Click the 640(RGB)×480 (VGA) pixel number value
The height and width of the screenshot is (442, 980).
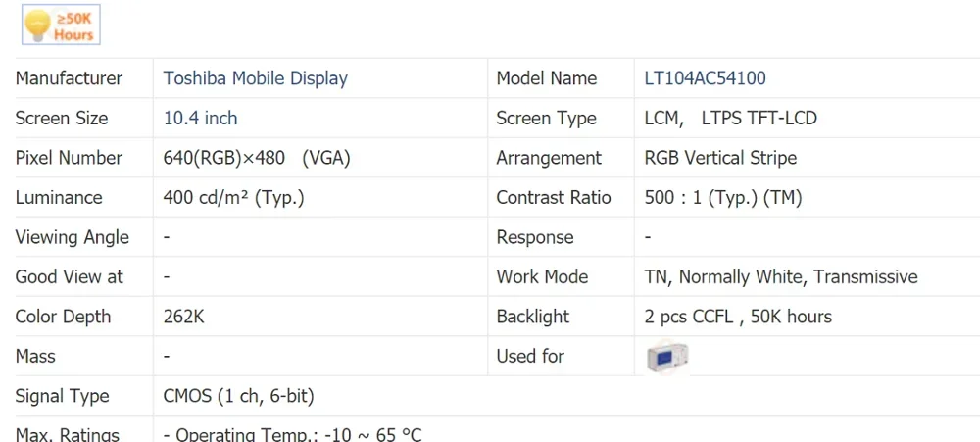pyautogui.click(x=257, y=158)
